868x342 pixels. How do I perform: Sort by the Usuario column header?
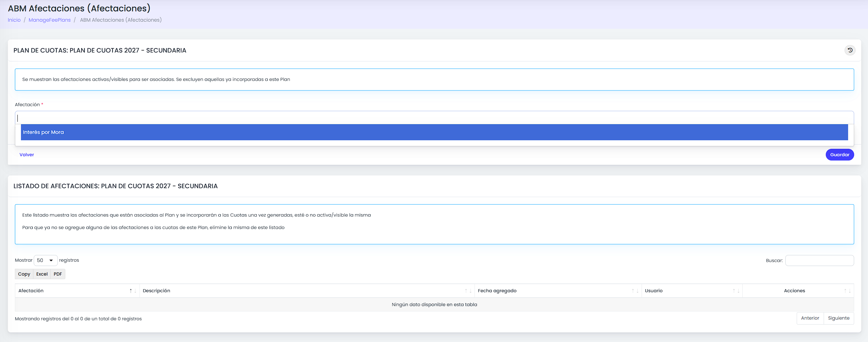692,291
